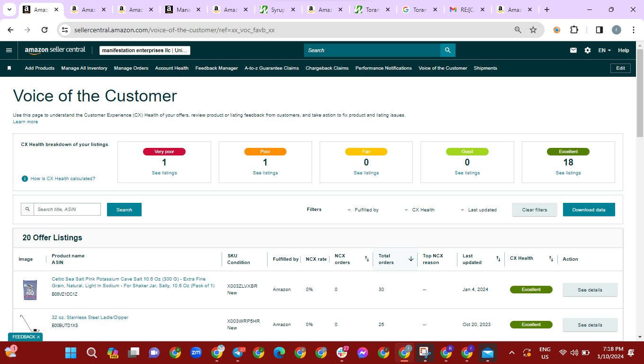Bookmark this page with the star icon
The height and width of the screenshot is (364, 644).
pyautogui.click(x=533, y=30)
